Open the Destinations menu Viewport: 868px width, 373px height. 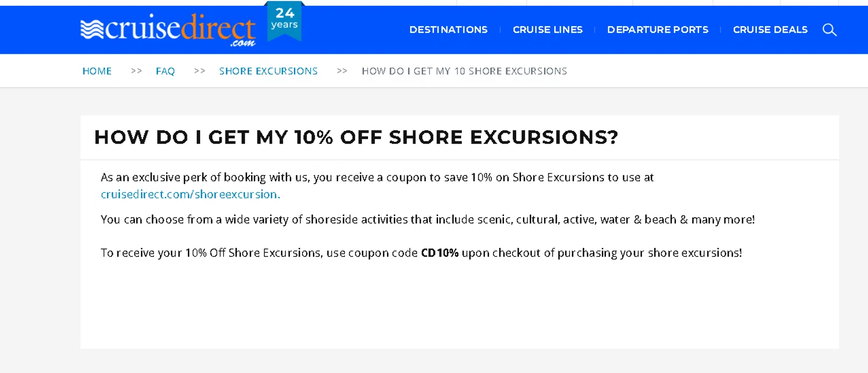coord(448,30)
